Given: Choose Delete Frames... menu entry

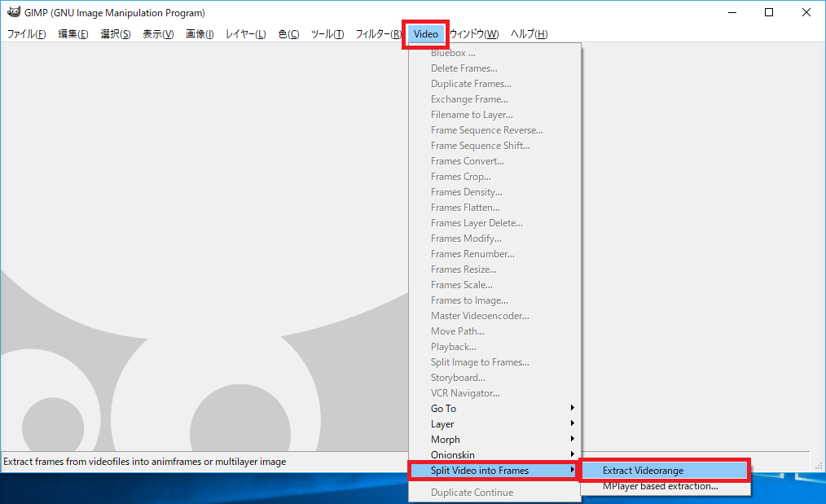Looking at the screenshot, I should tap(494, 68).
